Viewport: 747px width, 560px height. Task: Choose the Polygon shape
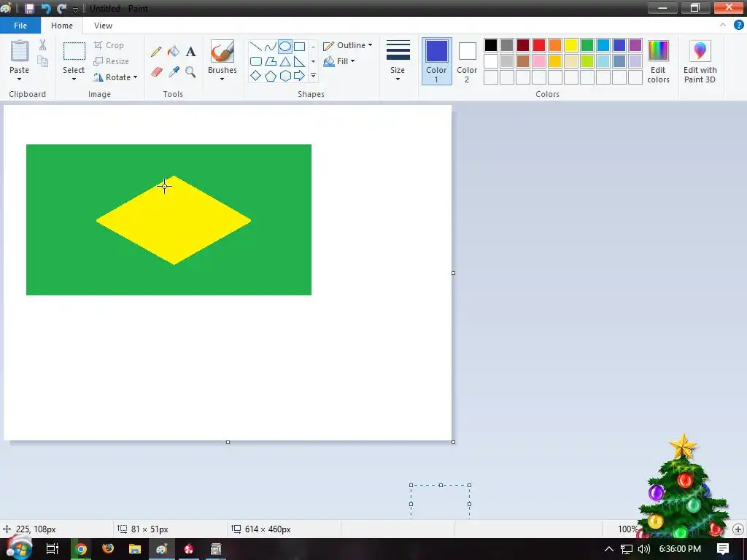[x=270, y=61]
